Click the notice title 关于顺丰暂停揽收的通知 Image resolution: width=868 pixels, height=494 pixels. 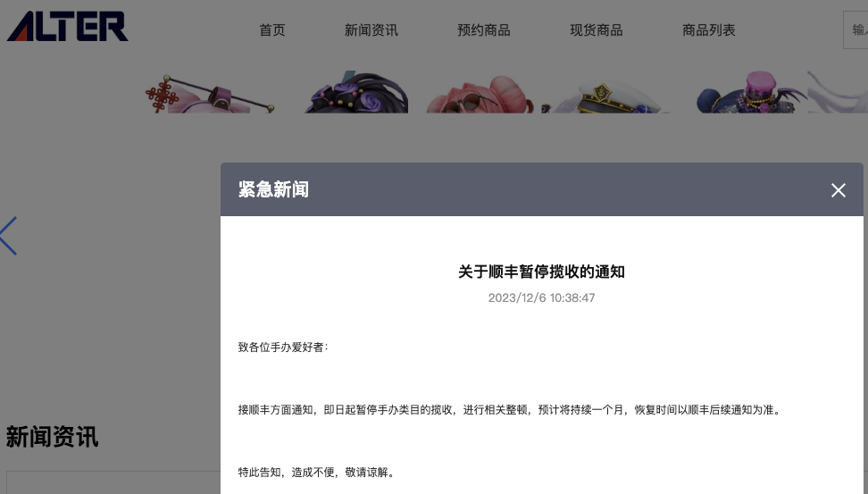[x=541, y=272]
